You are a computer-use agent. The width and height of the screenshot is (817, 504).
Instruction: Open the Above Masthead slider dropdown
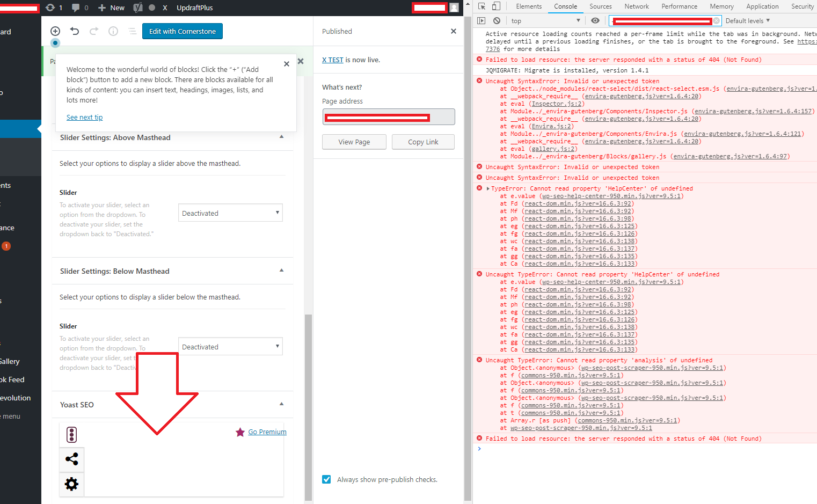coord(230,213)
